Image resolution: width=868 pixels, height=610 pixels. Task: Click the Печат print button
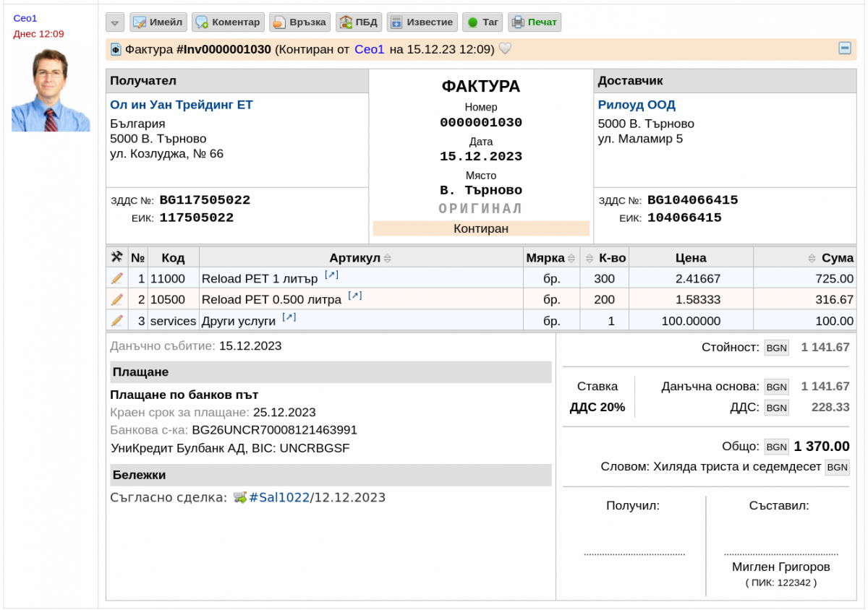point(535,22)
